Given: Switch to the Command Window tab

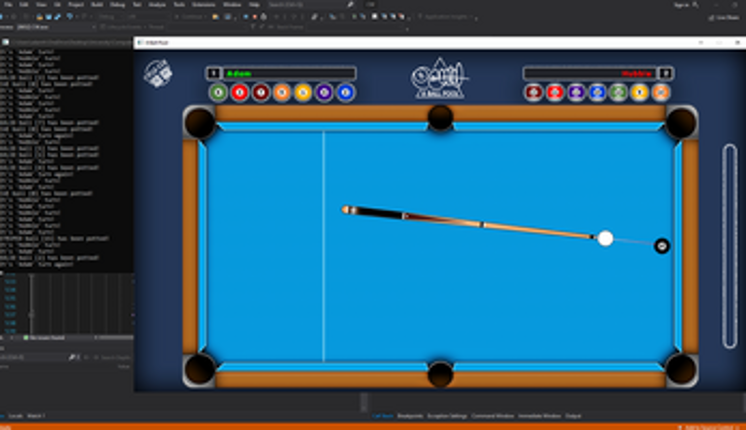Looking at the screenshot, I should tap(492, 416).
